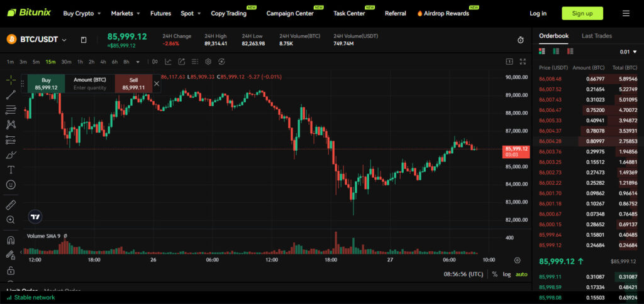Screen dimensions: 644x304
Task: Open timezone menu at 08:56:56 (UTC)
Action: [x=464, y=274]
